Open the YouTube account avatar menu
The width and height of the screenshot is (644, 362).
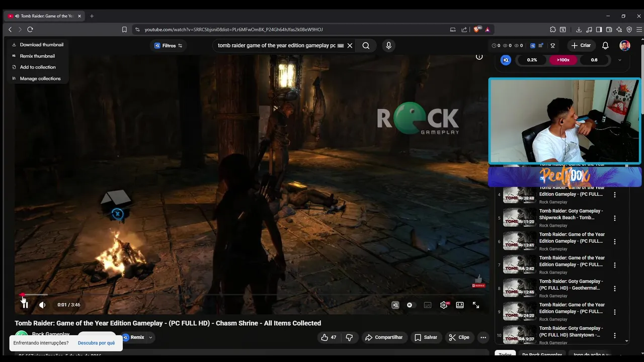(x=625, y=45)
